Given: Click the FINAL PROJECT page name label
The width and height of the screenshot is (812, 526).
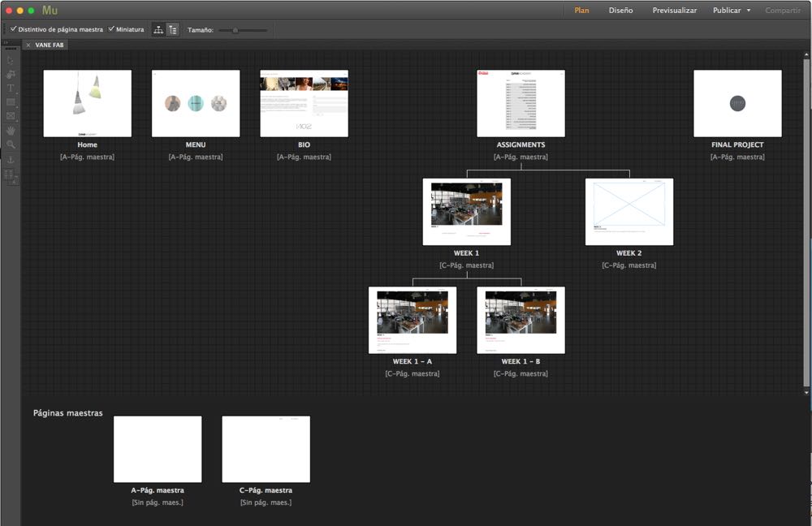Looking at the screenshot, I should [737, 145].
